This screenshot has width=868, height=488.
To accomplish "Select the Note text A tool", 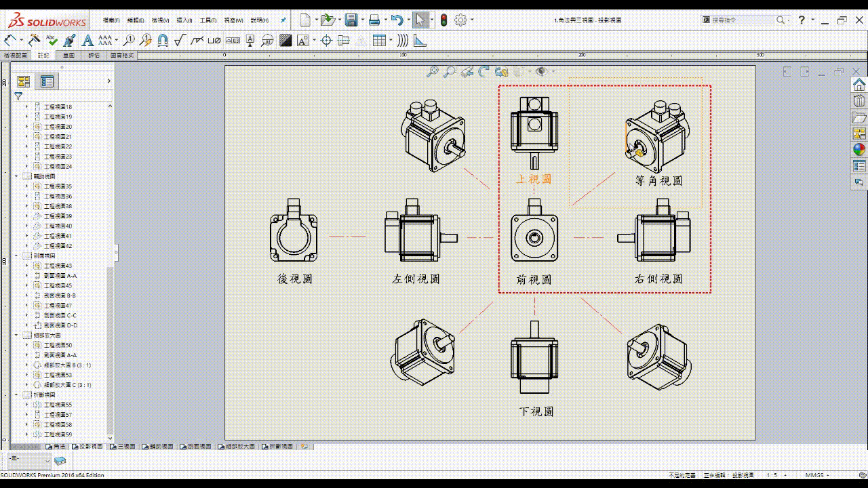I will pyautogui.click(x=87, y=40).
